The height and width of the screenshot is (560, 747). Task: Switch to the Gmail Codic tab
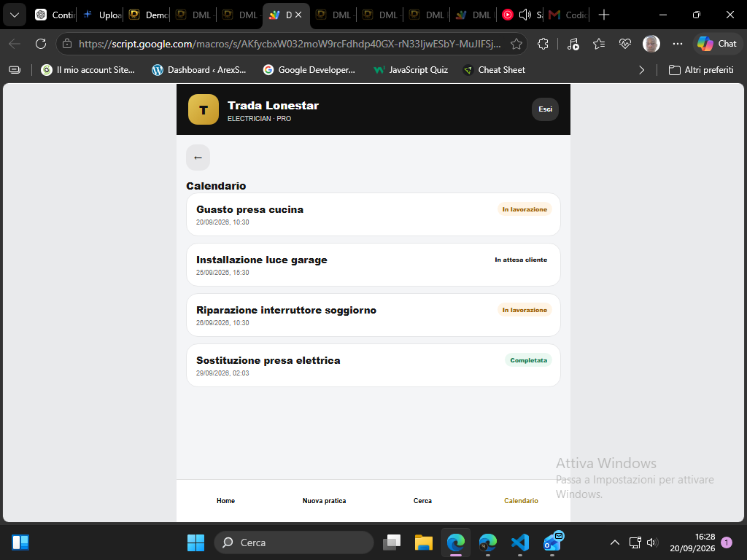pos(568,15)
